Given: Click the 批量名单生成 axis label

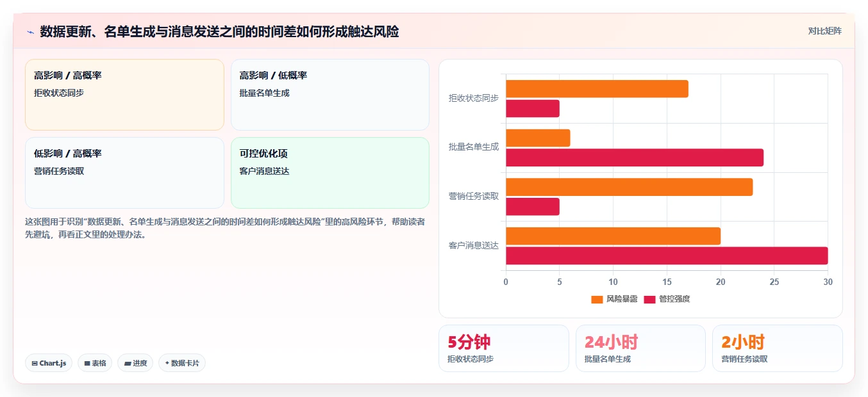Looking at the screenshot, I should tap(474, 147).
